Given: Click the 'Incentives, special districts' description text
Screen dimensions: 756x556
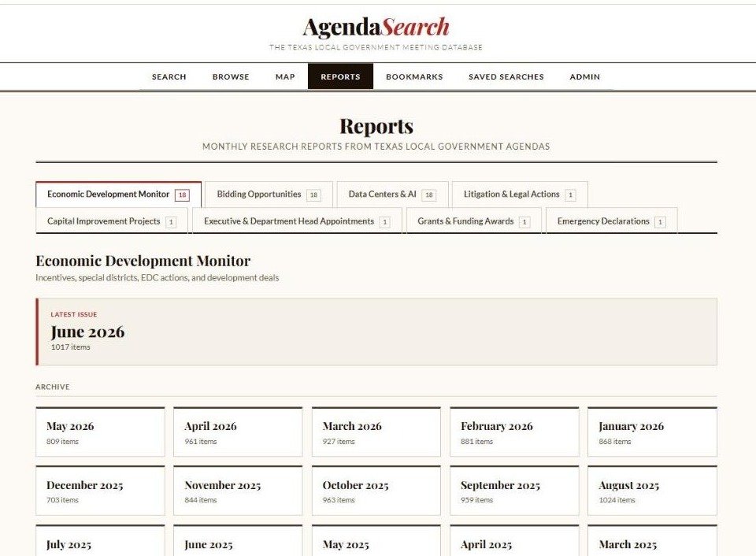Looking at the screenshot, I should 157,278.
